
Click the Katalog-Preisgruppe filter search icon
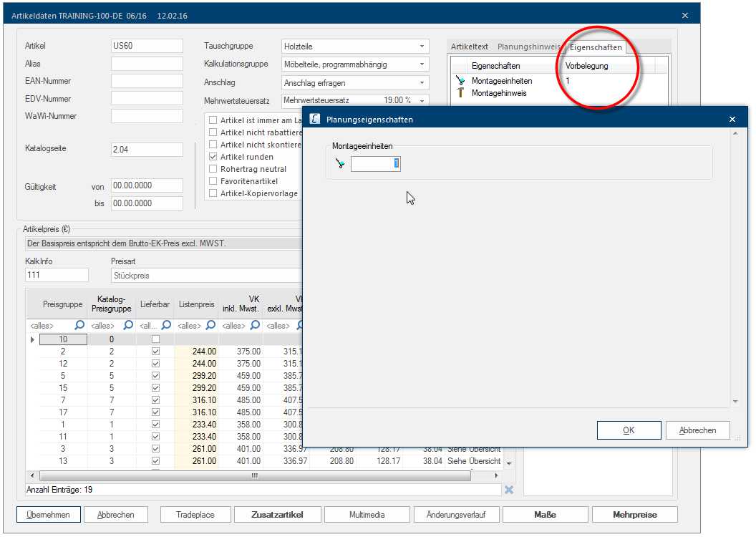128,325
